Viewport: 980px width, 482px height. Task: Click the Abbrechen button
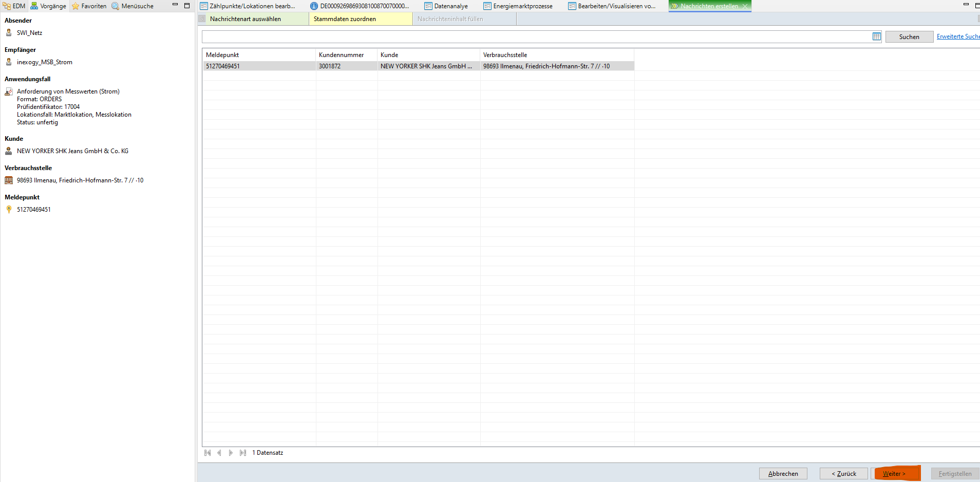click(x=783, y=474)
